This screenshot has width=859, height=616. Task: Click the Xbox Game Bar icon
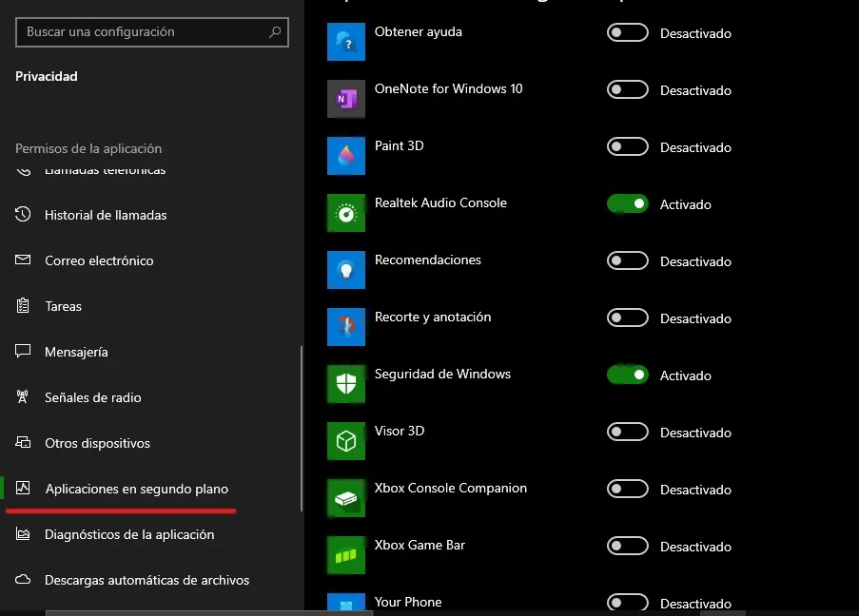click(345, 554)
